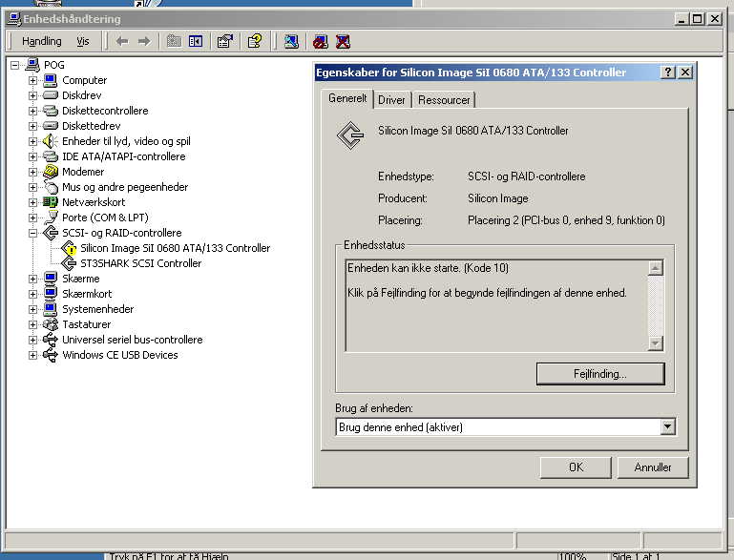Image resolution: width=734 pixels, height=560 pixels.
Task: Select the ST3SHARK SCSI Controller device
Action: point(140,263)
